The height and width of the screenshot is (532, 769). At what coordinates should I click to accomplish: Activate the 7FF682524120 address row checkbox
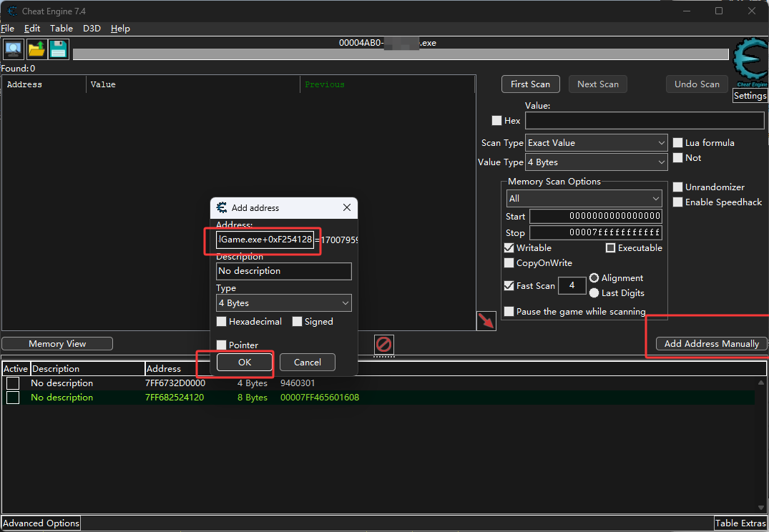coord(13,397)
